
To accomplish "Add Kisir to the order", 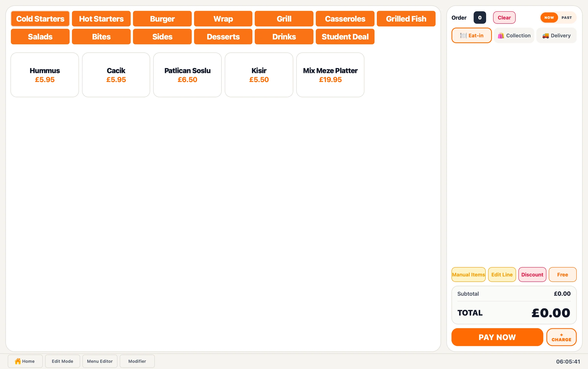I will (x=259, y=75).
